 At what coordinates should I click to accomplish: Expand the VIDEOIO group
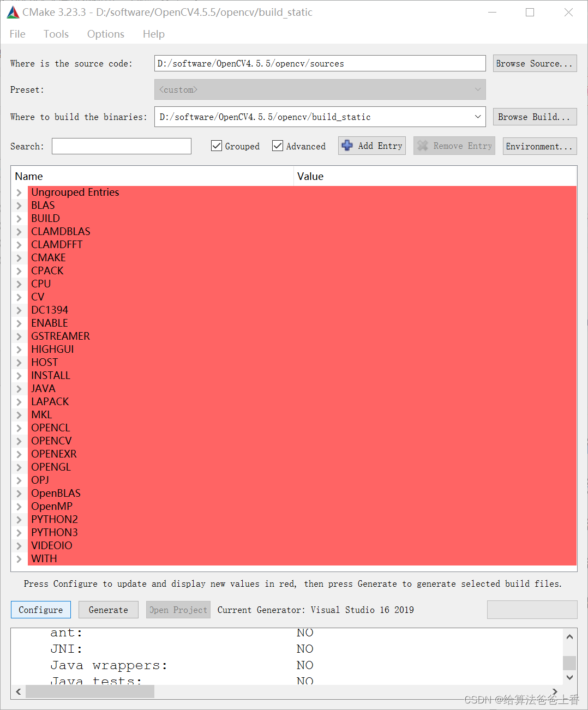[19, 546]
